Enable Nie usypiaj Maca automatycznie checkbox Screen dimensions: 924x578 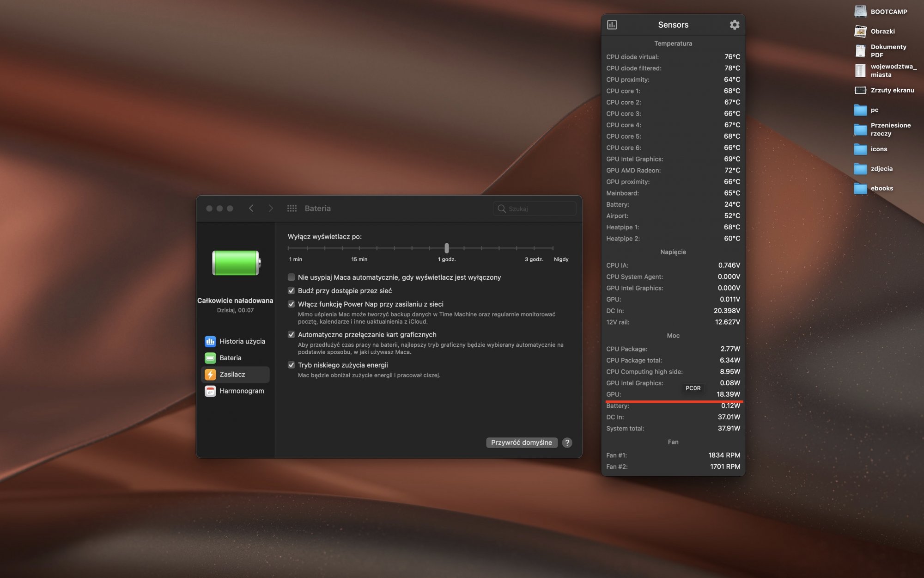292,277
